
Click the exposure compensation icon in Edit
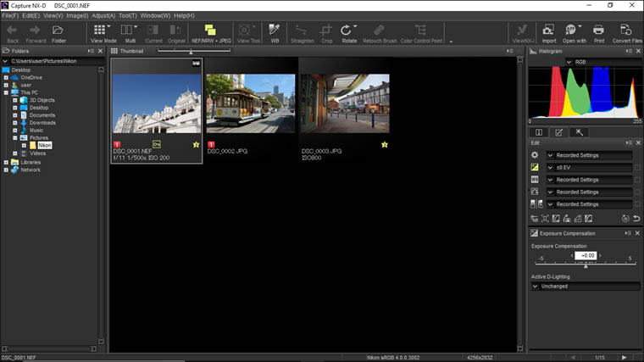[x=535, y=167]
